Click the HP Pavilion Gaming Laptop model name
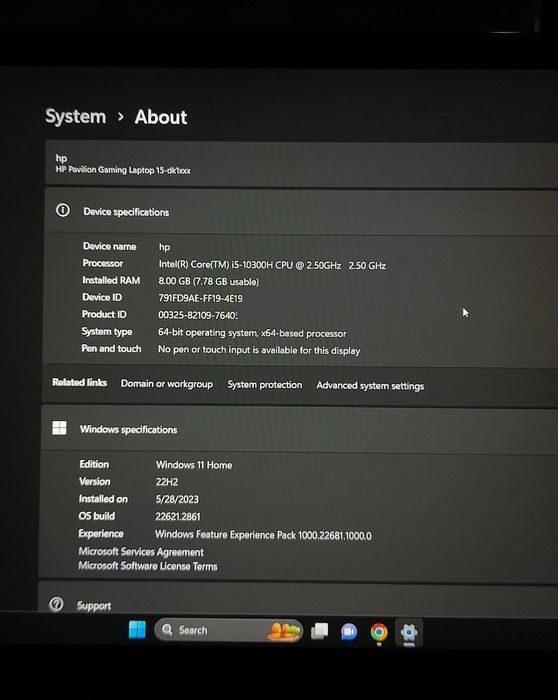 click(x=123, y=170)
